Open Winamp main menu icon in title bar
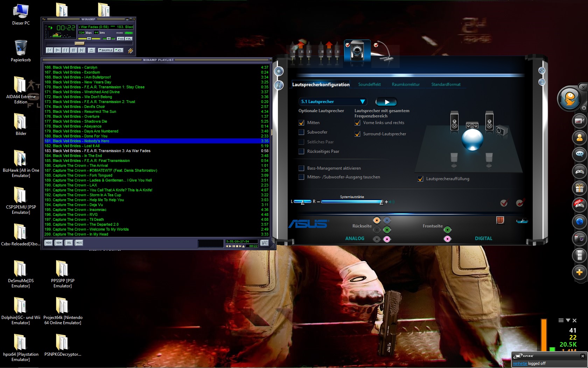 pyautogui.click(x=44, y=19)
